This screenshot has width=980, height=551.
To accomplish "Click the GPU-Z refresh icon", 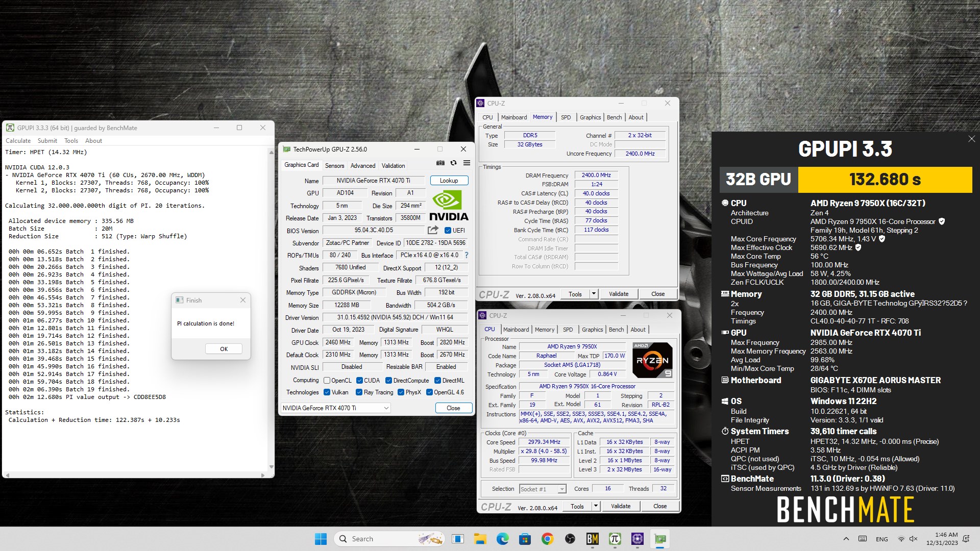I will coord(453,163).
